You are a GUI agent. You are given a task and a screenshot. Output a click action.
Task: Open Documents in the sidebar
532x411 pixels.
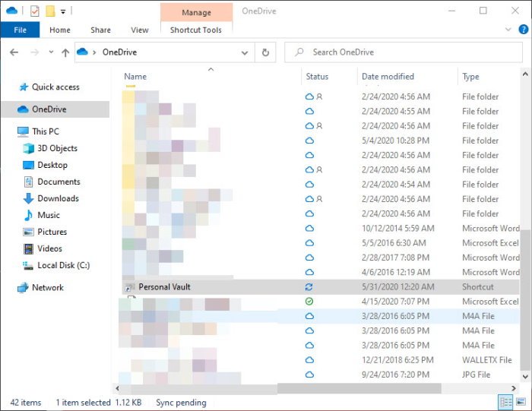point(59,182)
